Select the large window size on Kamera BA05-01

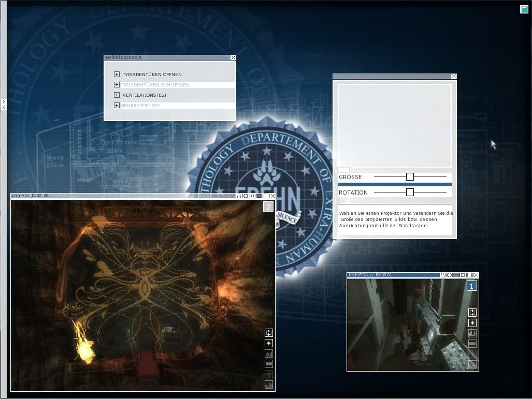(x=469, y=275)
